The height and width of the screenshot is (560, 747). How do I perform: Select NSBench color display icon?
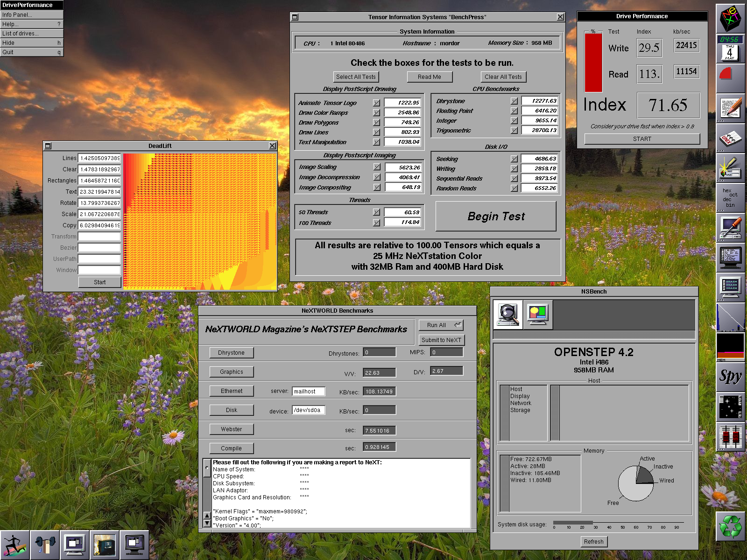(538, 315)
